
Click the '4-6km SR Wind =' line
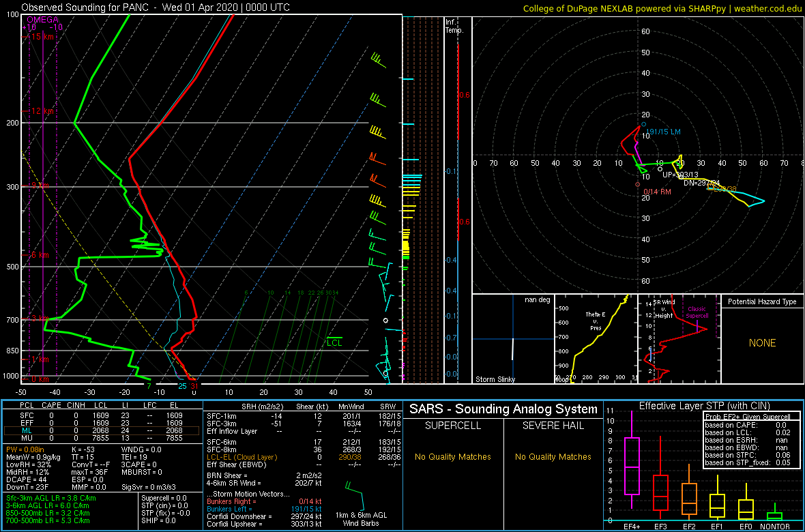234,483
